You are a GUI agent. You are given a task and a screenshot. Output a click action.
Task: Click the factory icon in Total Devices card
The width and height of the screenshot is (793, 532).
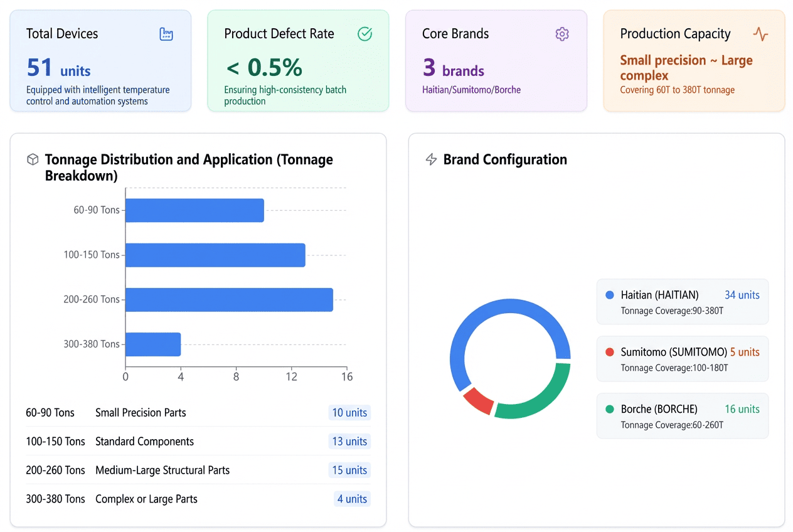(166, 35)
